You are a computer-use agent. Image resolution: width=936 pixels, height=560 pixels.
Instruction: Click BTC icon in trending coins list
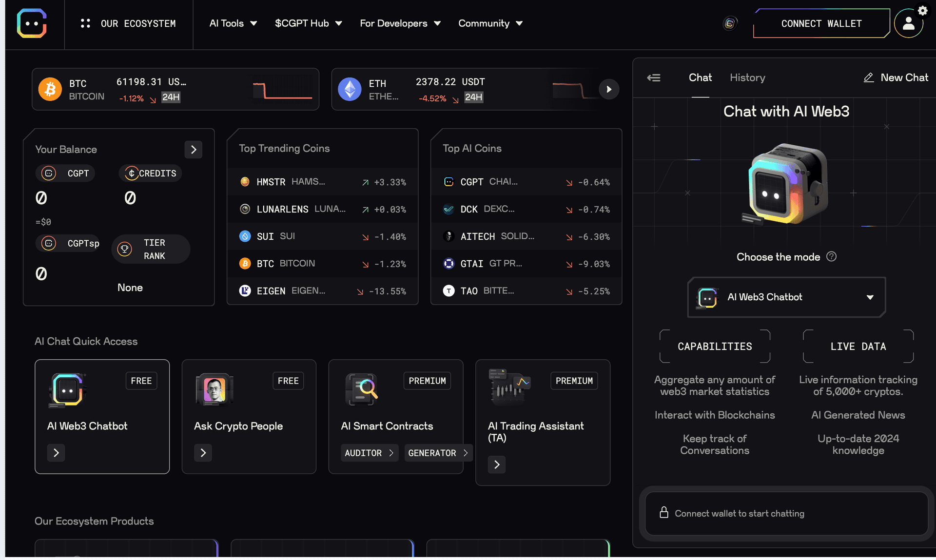[x=245, y=264]
